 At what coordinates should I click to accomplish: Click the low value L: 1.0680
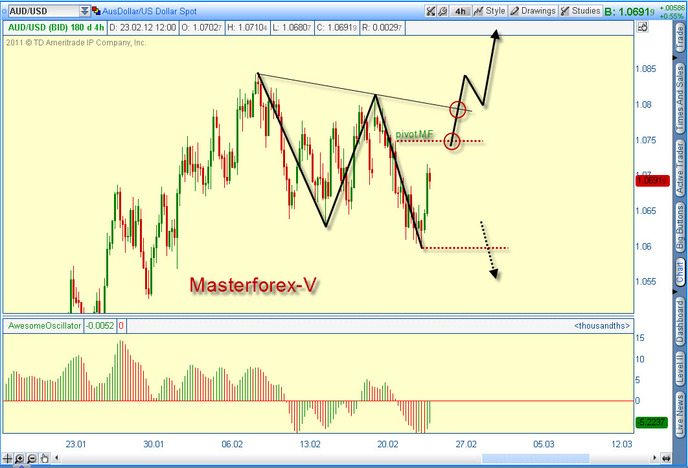(292, 28)
